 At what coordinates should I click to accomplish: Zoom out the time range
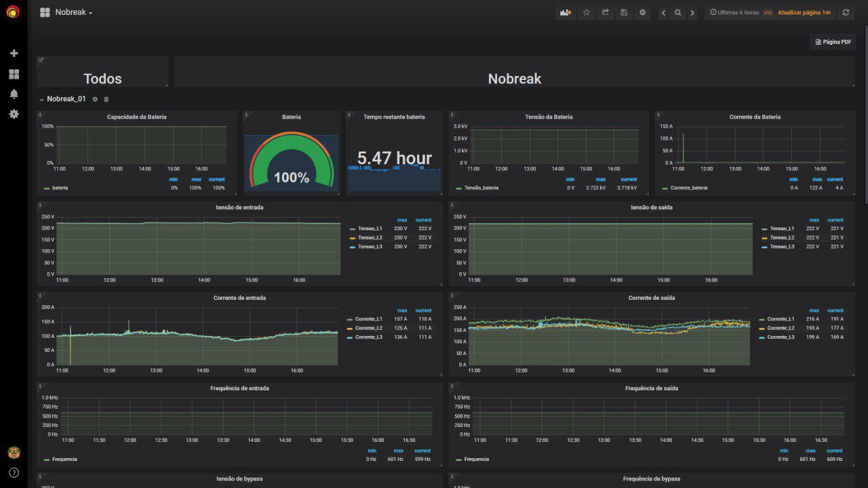[677, 12]
